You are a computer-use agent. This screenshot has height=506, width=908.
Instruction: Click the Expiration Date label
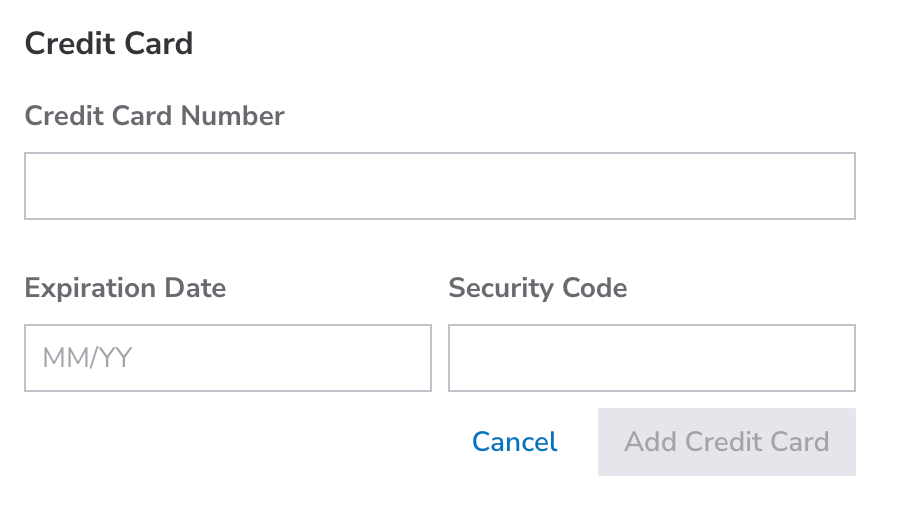point(125,288)
